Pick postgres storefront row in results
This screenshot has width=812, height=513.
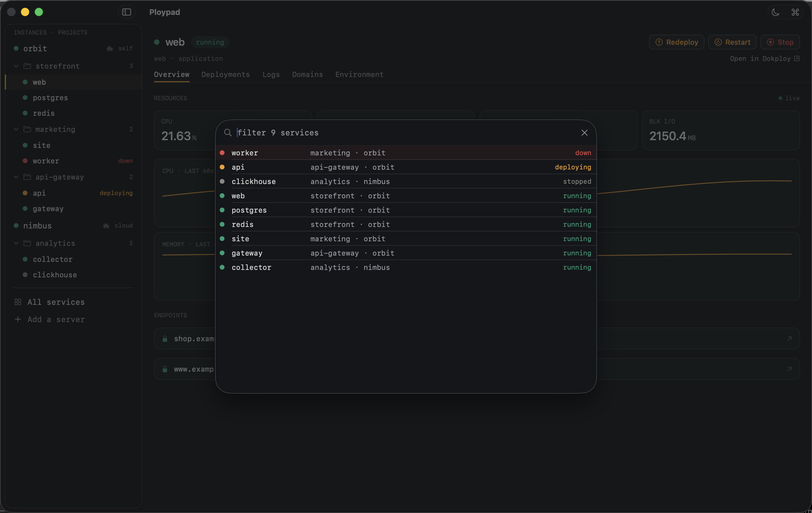[x=406, y=210]
